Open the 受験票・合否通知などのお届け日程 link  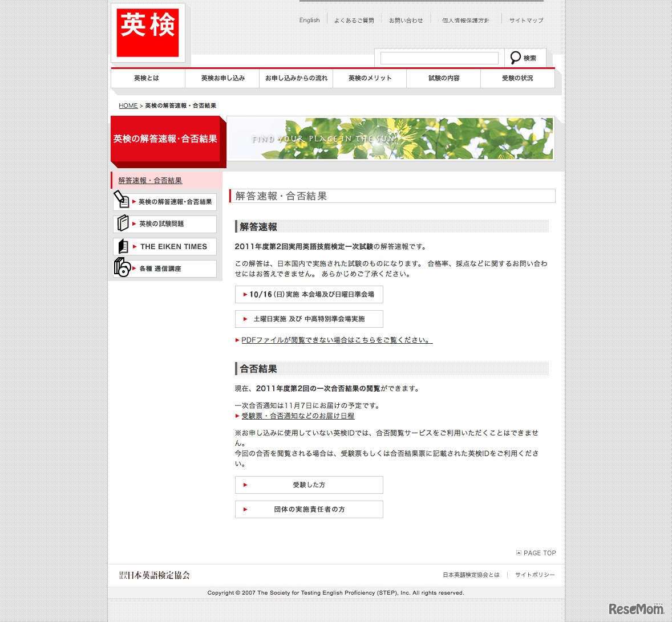coord(297,416)
